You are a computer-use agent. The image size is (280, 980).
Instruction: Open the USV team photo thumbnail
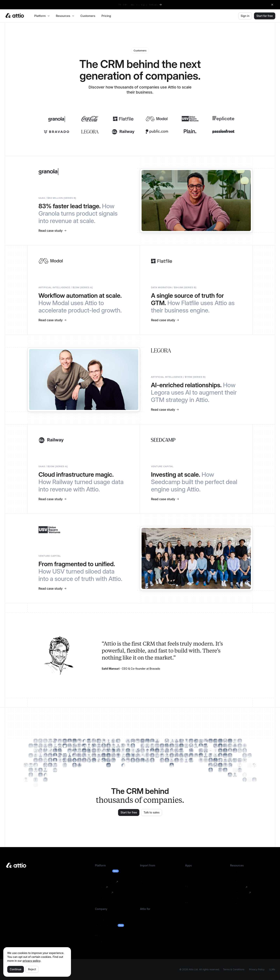point(196,558)
